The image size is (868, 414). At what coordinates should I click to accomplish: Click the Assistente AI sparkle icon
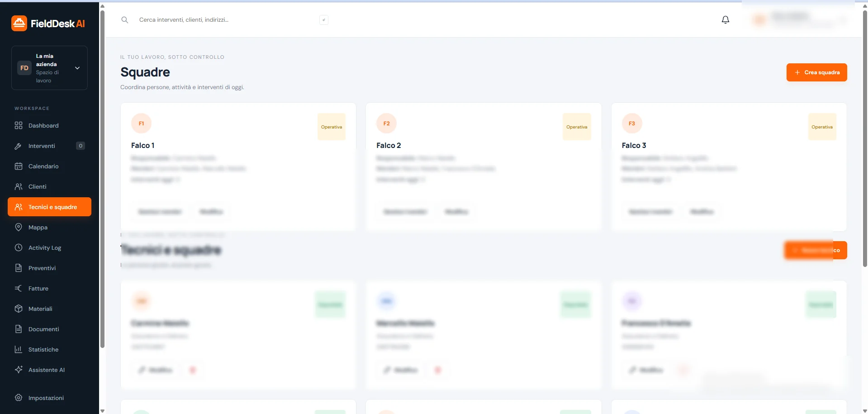pyautogui.click(x=19, y=370)
